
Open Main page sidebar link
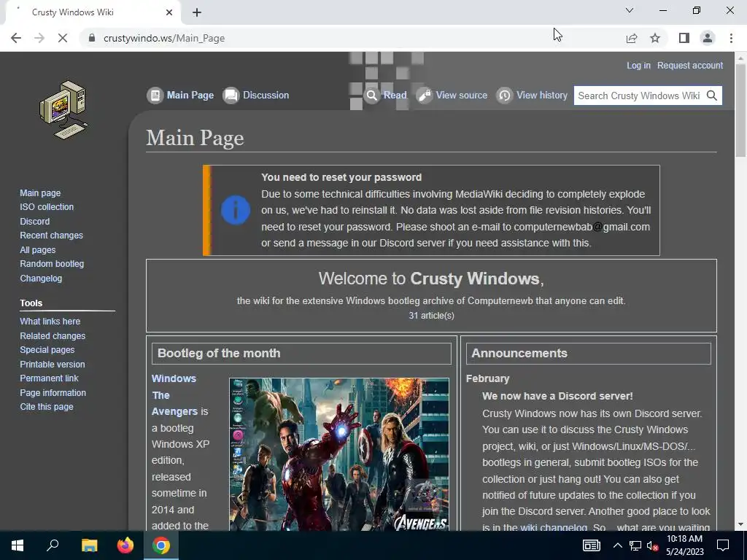[x=40, y=192]
